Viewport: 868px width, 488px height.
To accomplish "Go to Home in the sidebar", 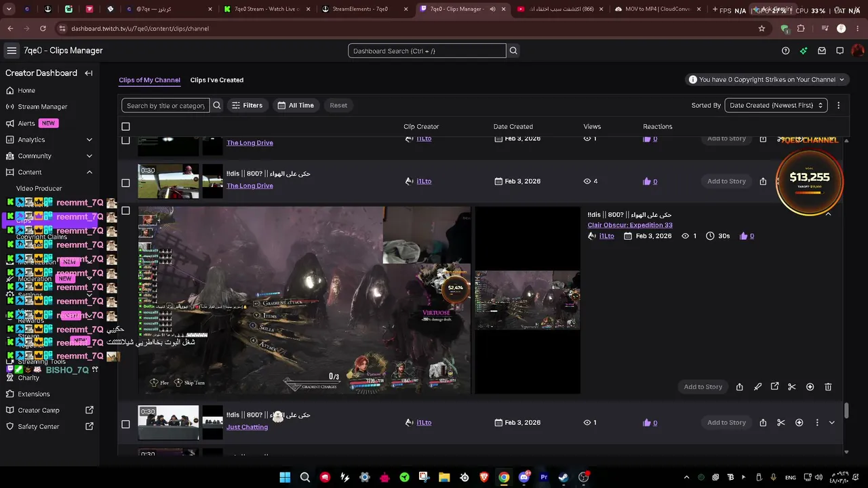I will pos(26,90).
